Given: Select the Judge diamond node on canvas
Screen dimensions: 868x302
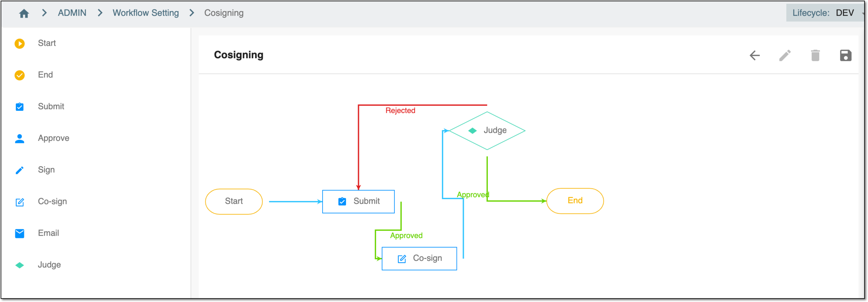Looking at the screenshot, I should coord(487,131).
